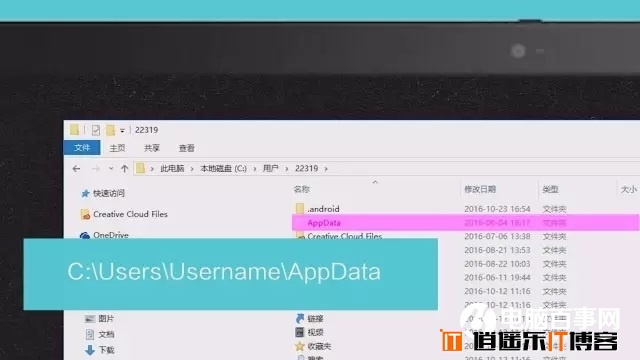Sort by 修改日期 column header

tap(480, 189)
